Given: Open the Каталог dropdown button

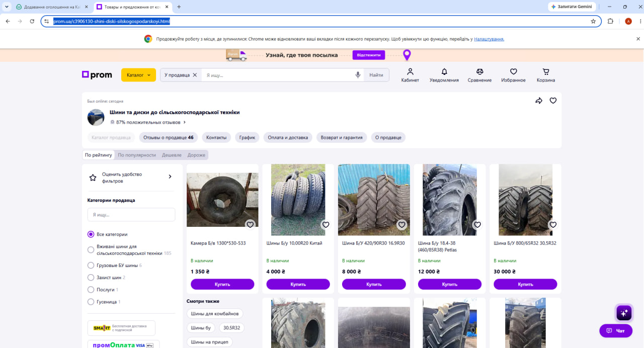Looking at the screenshot, I should tap(138, 75).
